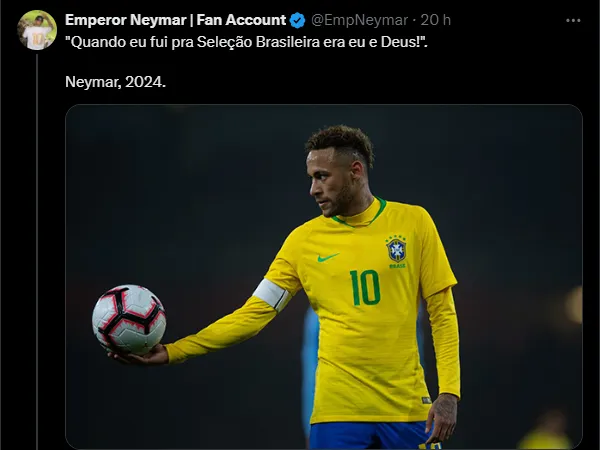Click the blue verified badge icon
600x450 pixels.
tap(297, 20)
